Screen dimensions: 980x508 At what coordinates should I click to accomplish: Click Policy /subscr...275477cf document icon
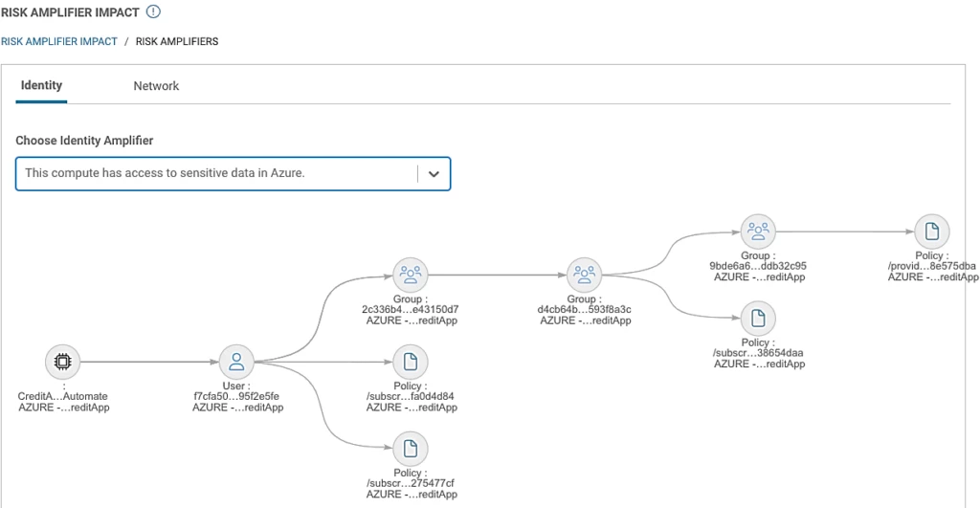pos(411,449)
